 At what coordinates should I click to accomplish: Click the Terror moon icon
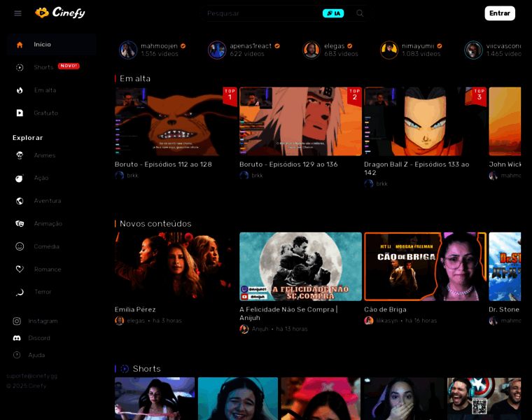[x=20, y=292]
